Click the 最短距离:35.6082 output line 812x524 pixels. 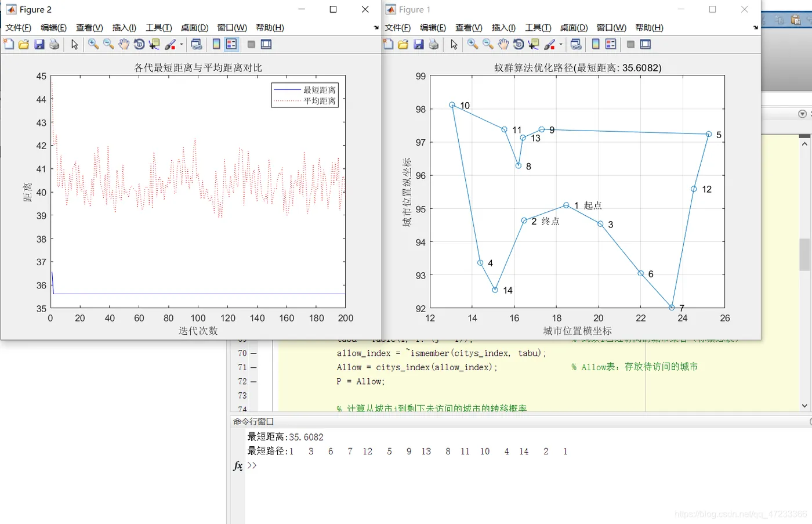pyautogui.click(x=285, y=437)
